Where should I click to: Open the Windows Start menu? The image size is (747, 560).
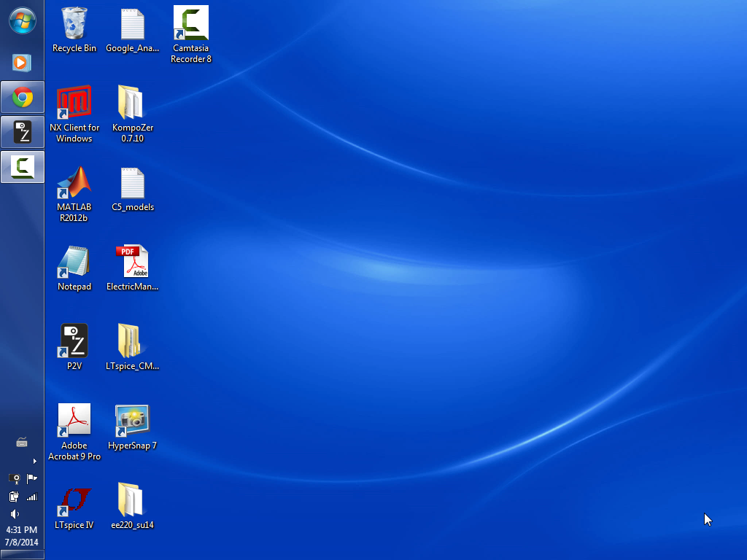[22, 20]
